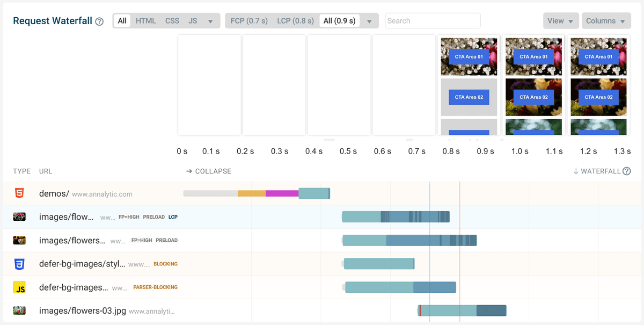Filter requests by CSS

pyautogui.click(x=172, y=21)
